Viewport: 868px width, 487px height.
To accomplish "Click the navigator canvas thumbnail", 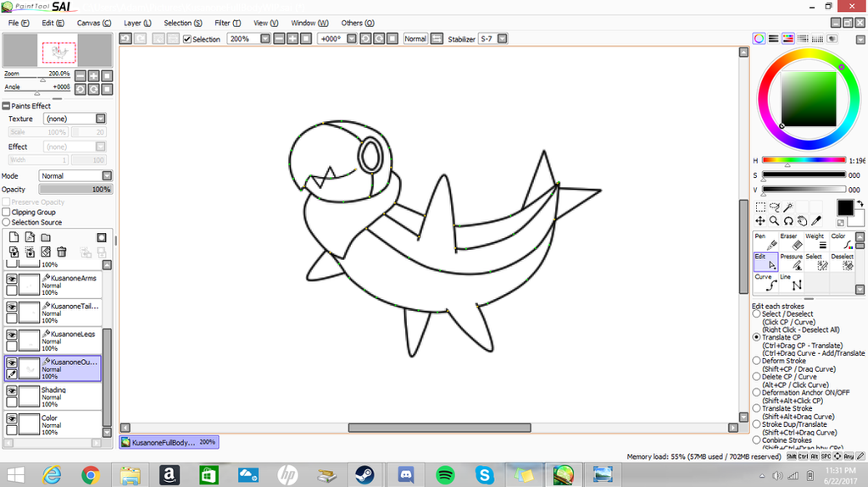I will click(59, 52).
